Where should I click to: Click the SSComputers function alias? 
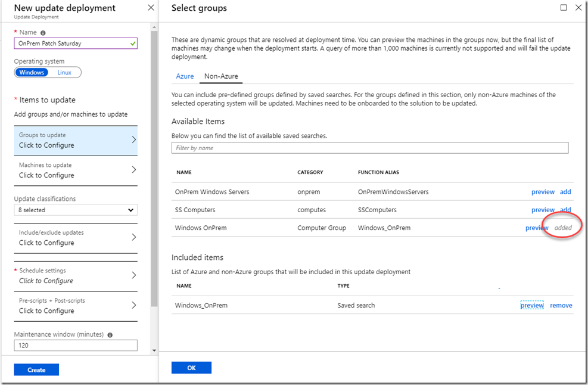click(x=377, y=210)
